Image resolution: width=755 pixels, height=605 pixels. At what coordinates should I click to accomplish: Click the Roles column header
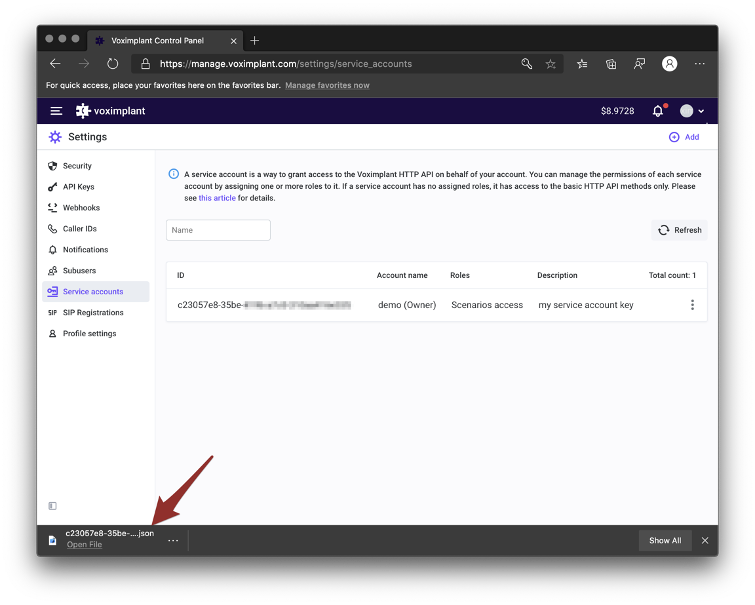click(460, 276)
